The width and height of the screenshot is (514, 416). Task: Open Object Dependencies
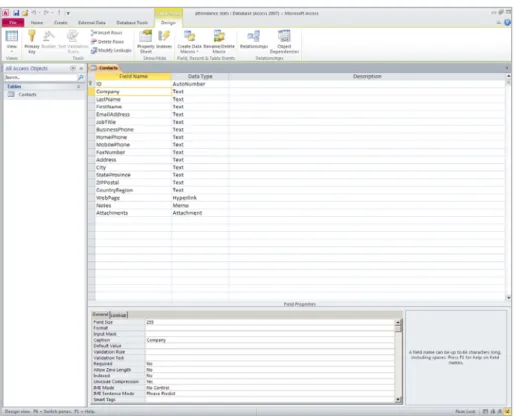pyautogui.click(x=284, y=41)
